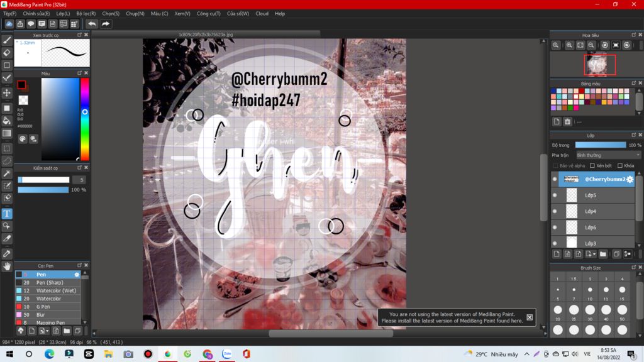Open the Lớp(L) menu

[63, 14]
